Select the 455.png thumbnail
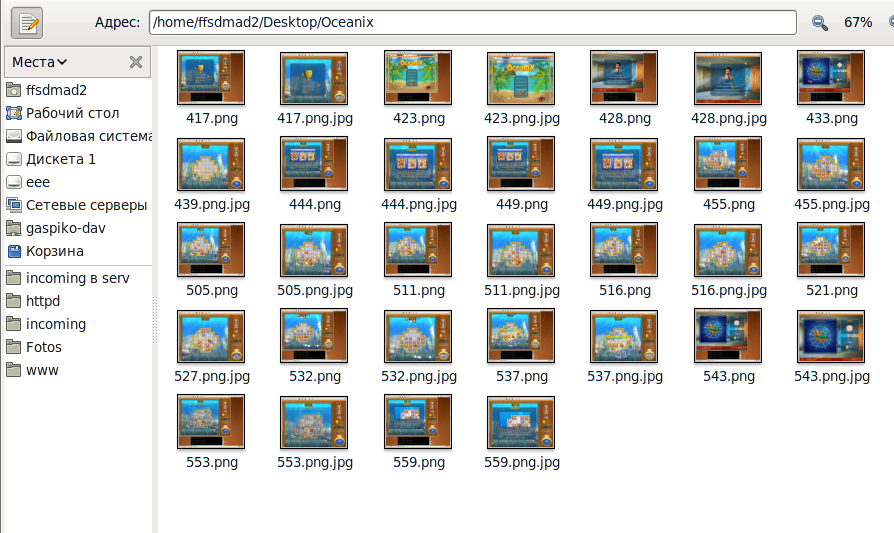Image resolution: width=894 pixels, height=533 pixels. tap(728, 164)
